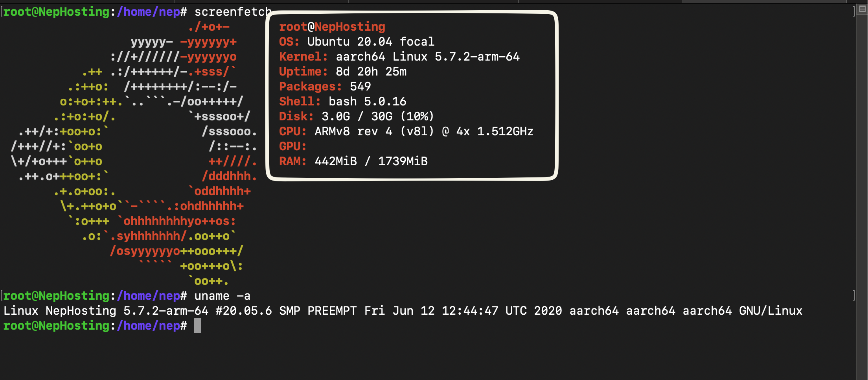
Task: Click the vertical scrollbar track on the right
Action: pyautogui.click(x=862, y=197)
